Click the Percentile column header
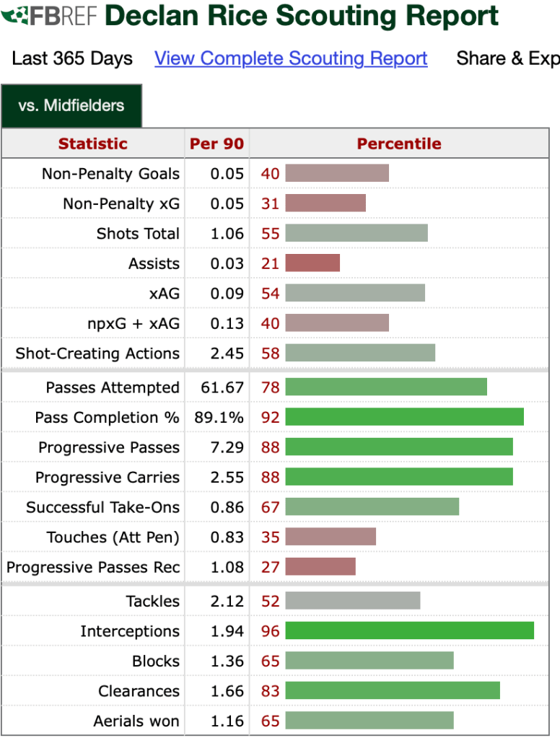The image size is (560, 738). 399,144
